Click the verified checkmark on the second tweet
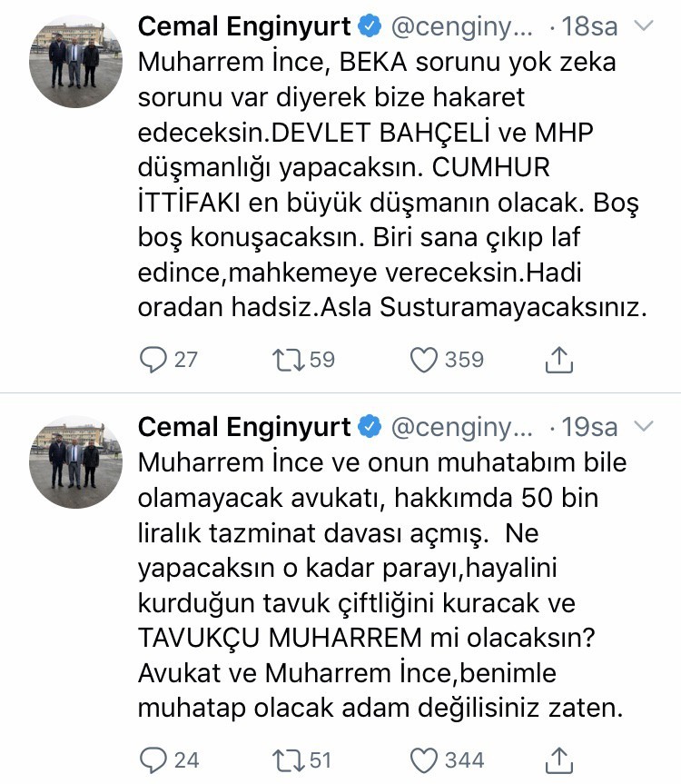The width and height of the screenshot is (681, 784). [x=370, y=424]
